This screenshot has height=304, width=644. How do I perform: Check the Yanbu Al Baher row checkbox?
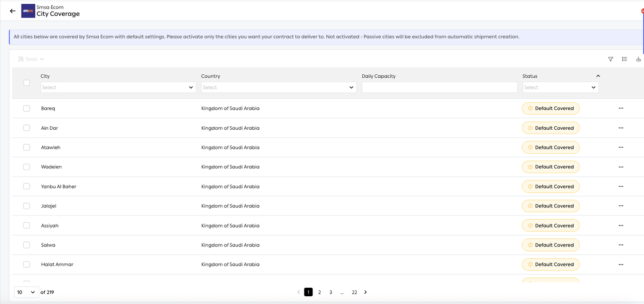pos(27,186)
